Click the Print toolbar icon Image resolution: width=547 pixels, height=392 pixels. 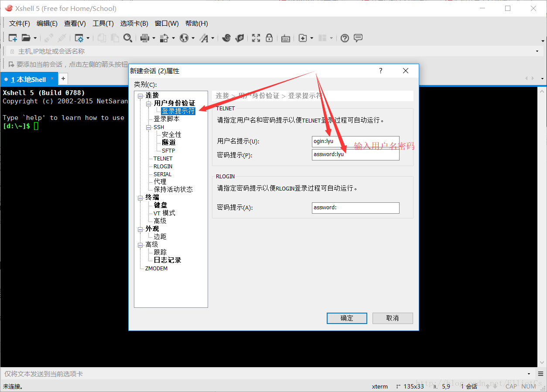pos(145,38)
